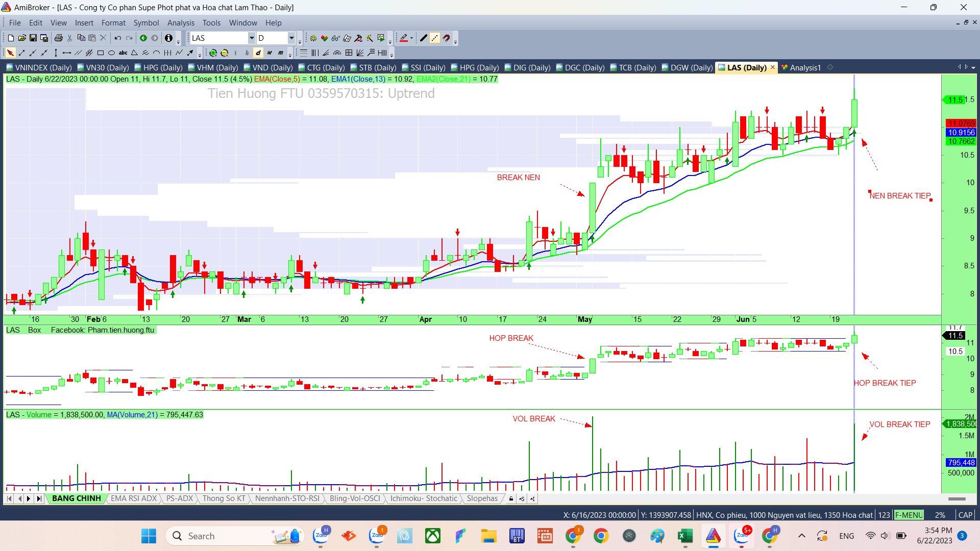980x551 pixels.
Task: Expand the line color picker dropdown arrow
Action: coord(411,38)
